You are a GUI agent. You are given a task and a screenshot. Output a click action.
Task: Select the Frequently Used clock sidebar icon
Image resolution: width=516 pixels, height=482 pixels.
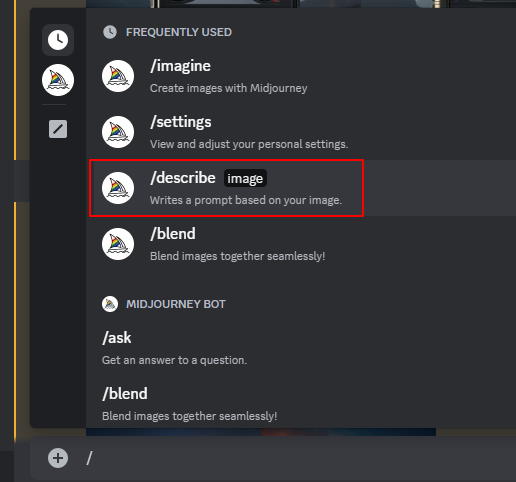pos(58,40)
